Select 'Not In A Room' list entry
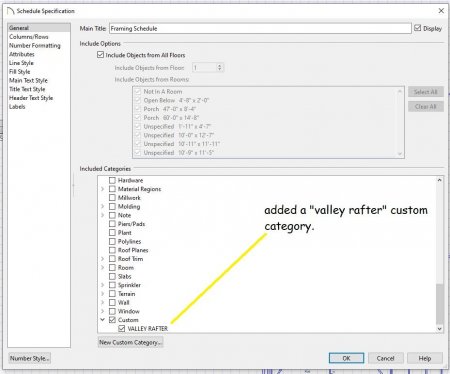The height and width of the screenshot is (374, 450). pyautogui.click(x=163, y=91)
